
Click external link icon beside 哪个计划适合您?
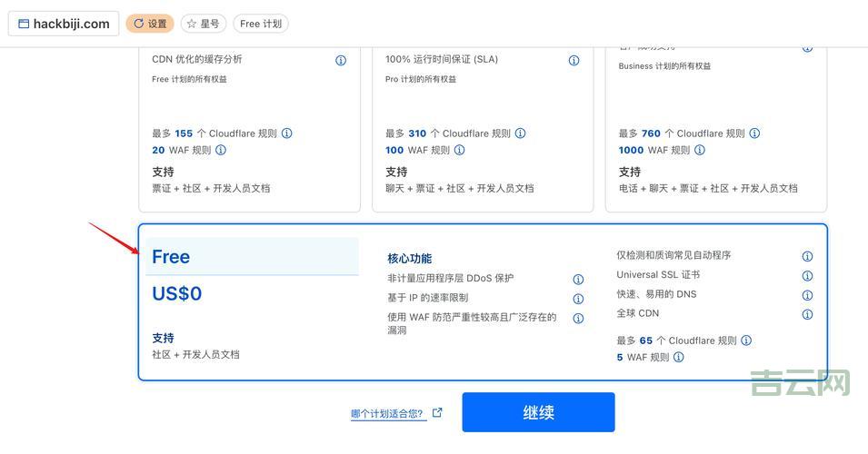point(437,412)
